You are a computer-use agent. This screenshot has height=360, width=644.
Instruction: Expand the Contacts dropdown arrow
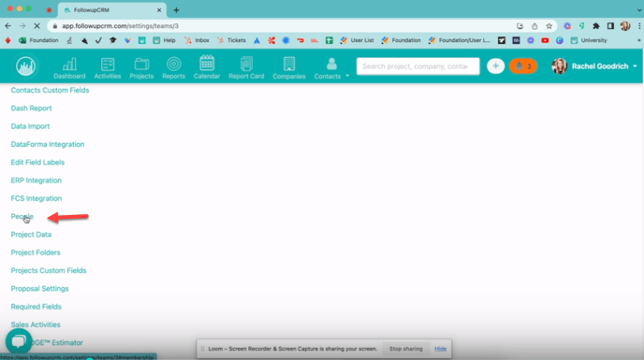347,76
